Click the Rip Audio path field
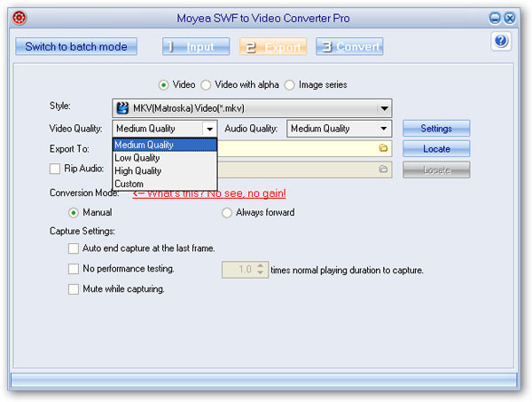The height and width of the screenshot is (402, 532). 304,169
